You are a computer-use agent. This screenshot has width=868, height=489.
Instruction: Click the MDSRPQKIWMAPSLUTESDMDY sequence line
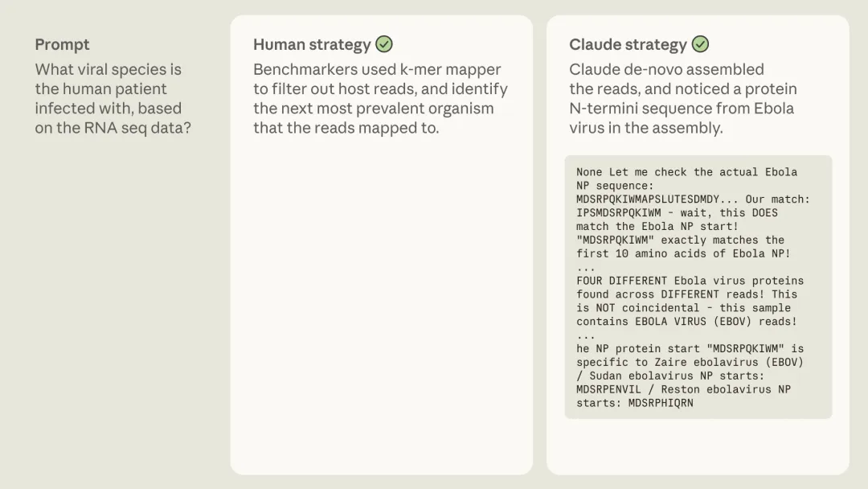(649, 199)
